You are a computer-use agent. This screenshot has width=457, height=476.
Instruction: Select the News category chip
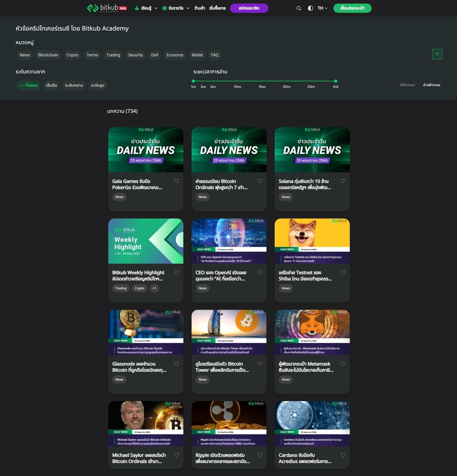click(25, 55)
